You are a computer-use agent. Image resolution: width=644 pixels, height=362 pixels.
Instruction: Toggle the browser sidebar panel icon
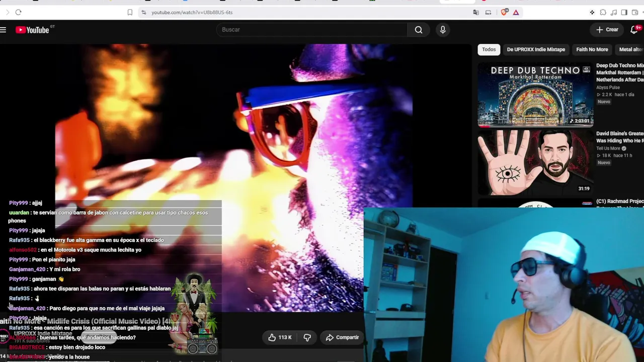(x=624, y=12)
